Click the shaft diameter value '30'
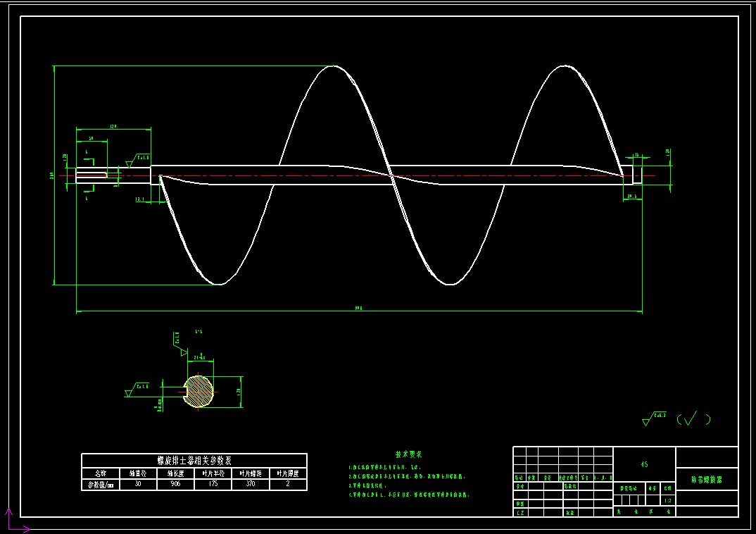Viewport: 756px width, 534px height. (138, 484)
